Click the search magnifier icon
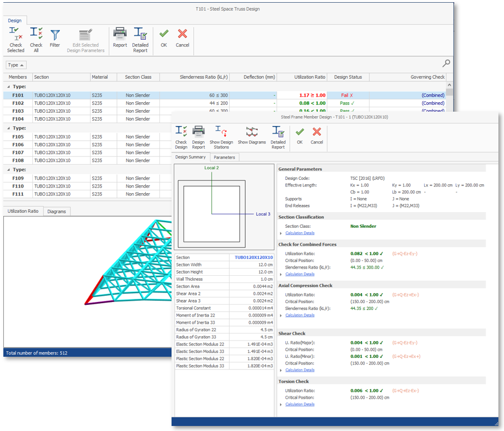The height and width of the screenshot is (431, 504). (x=446, y=64)
